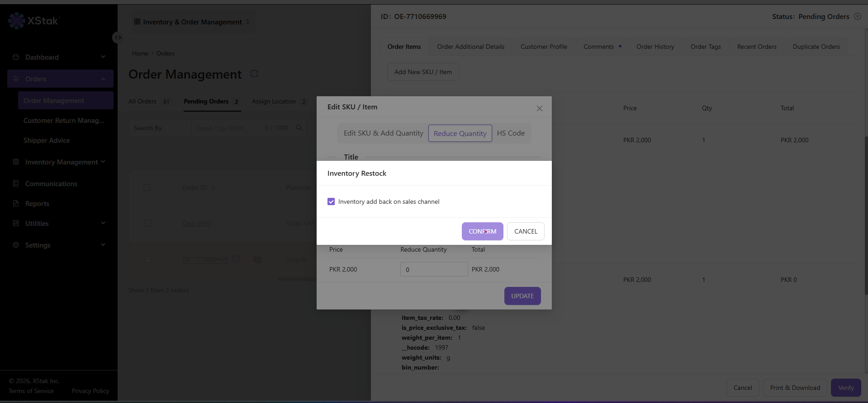Click the XStak logo
868x403 pixels.
34,20
